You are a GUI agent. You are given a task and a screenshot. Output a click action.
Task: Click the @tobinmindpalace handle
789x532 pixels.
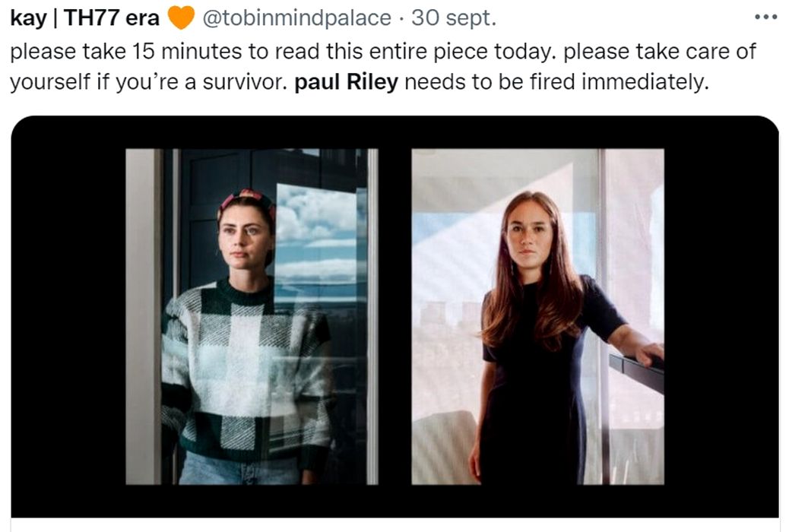296,18
